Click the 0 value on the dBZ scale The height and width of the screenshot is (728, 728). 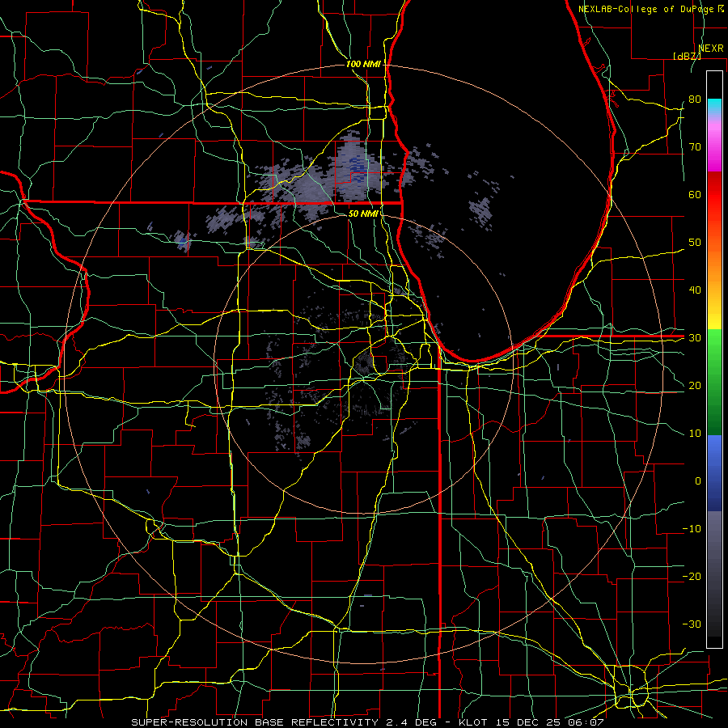coord(698,481)
